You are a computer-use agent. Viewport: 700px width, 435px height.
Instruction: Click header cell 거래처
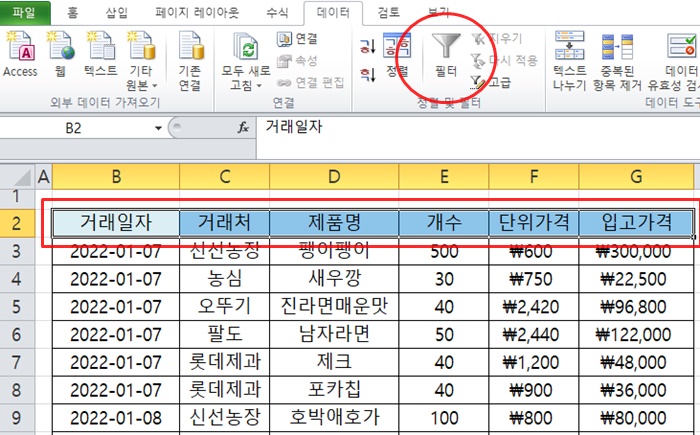click(x=225, y=222)
